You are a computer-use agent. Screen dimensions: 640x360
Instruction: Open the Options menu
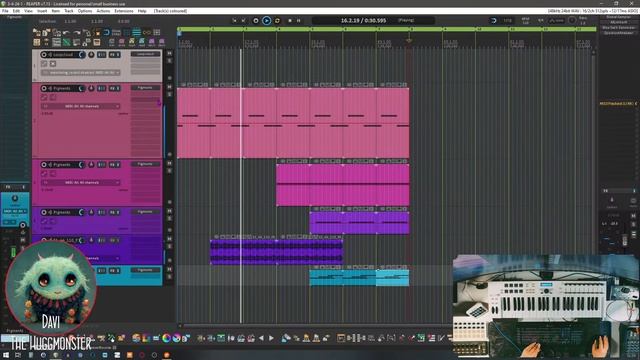[85, 11]
